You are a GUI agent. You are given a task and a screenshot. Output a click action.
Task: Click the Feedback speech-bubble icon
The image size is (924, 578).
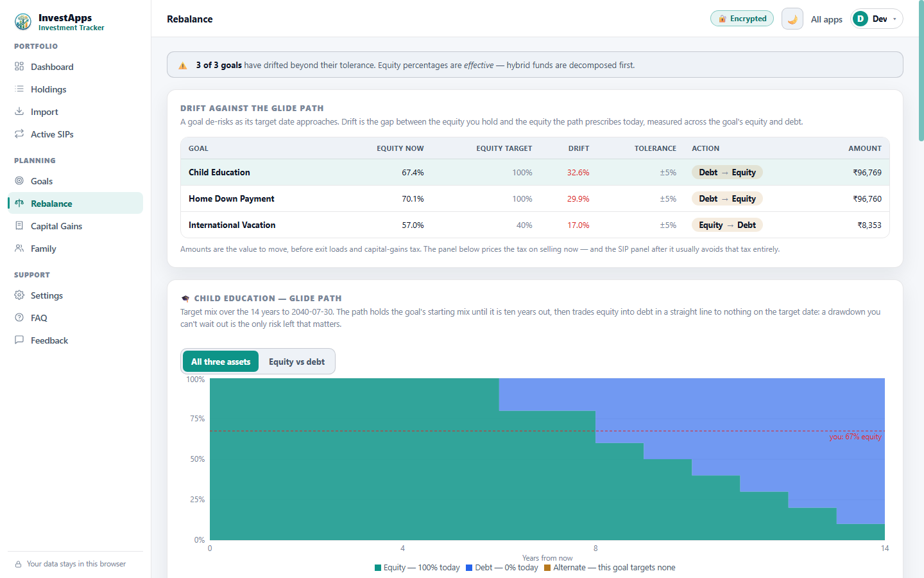point(19,340)
